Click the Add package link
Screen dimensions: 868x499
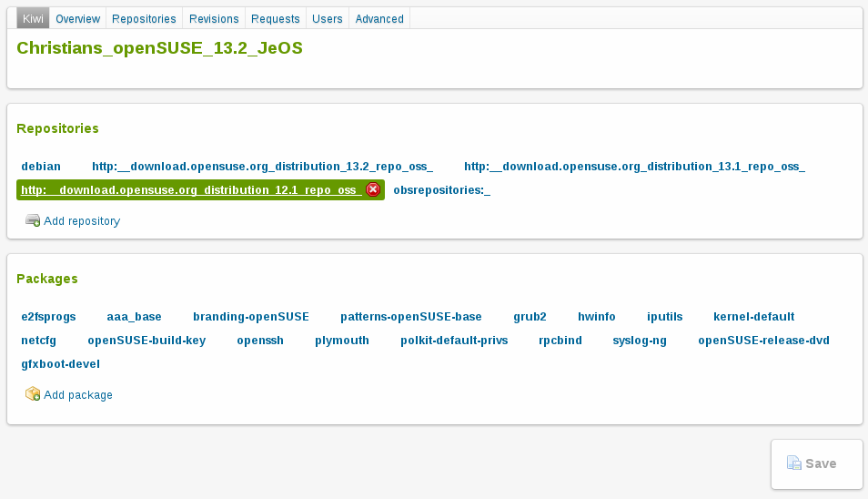click(78, 395)
